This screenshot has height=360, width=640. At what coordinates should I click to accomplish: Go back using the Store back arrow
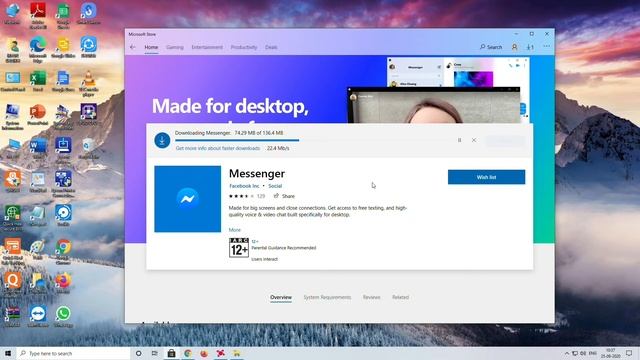tap(133, 47)
